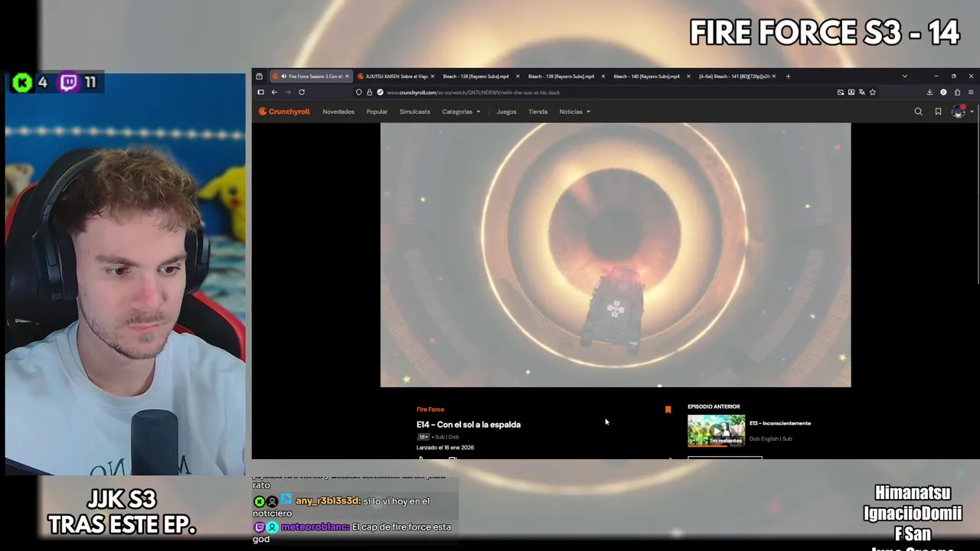Click the E14 - Con el sol a la espalda title
This screenshot has width=980, height=551.
[469, 425]
